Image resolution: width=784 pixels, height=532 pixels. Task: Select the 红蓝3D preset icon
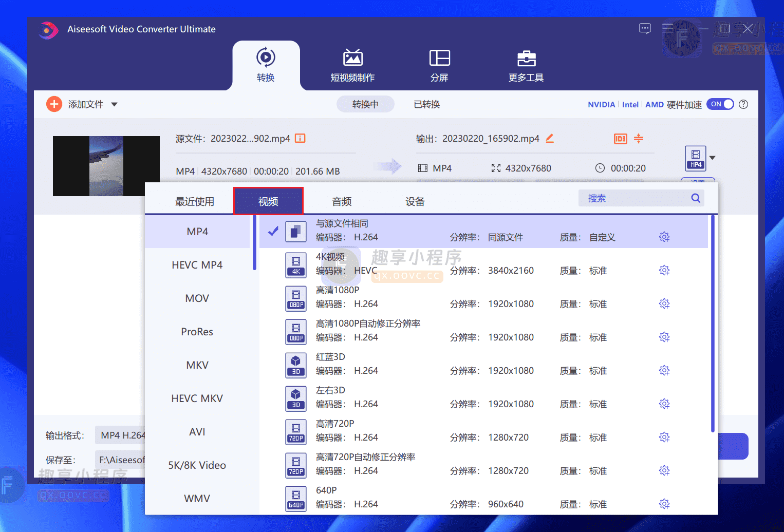tap(296, 365)
